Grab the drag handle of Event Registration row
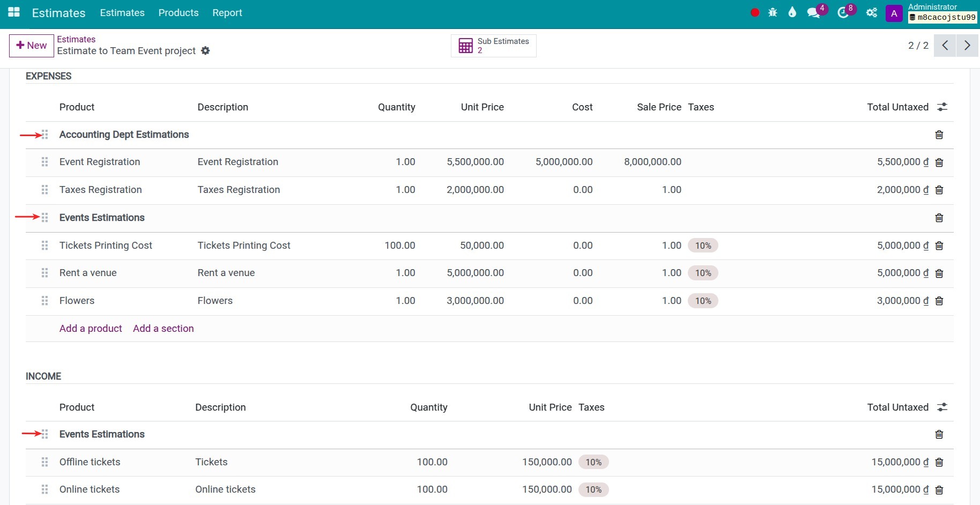The width and height of the screenshot is (980, 505). tap(45, 162)
